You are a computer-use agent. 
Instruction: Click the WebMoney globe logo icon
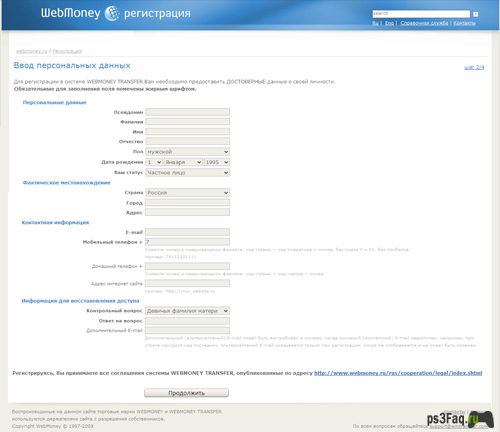tap(112, 13)
